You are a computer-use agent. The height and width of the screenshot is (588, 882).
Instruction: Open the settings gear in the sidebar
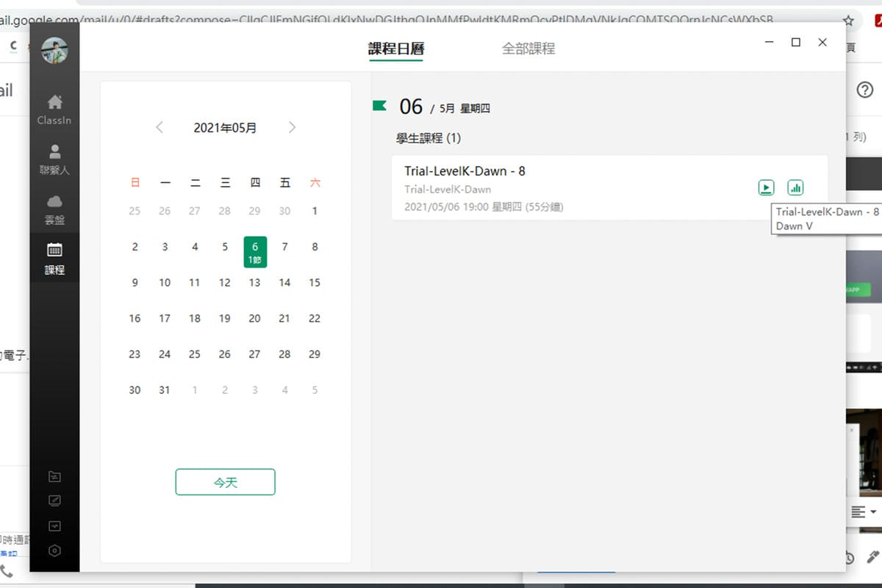[x=54, y=551]
